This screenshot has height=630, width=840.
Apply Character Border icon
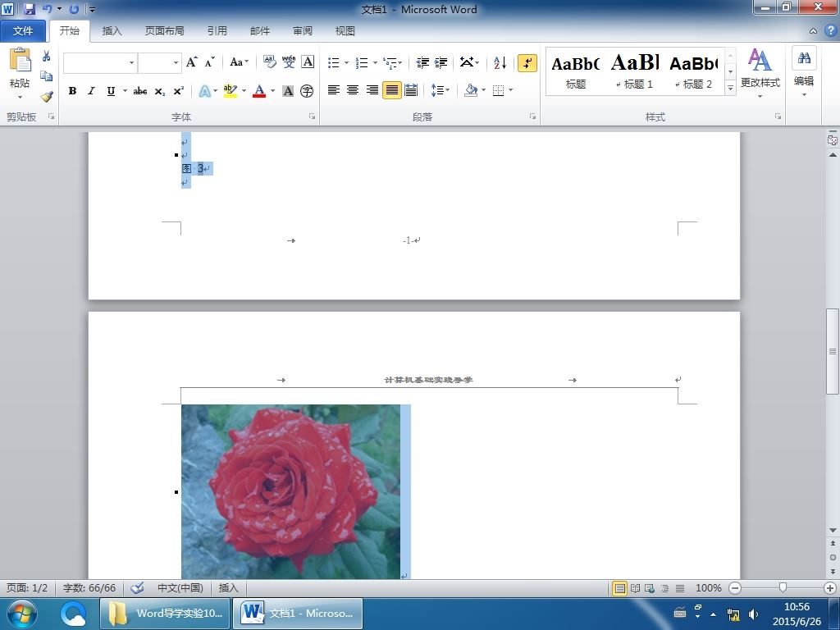point(308,62)
